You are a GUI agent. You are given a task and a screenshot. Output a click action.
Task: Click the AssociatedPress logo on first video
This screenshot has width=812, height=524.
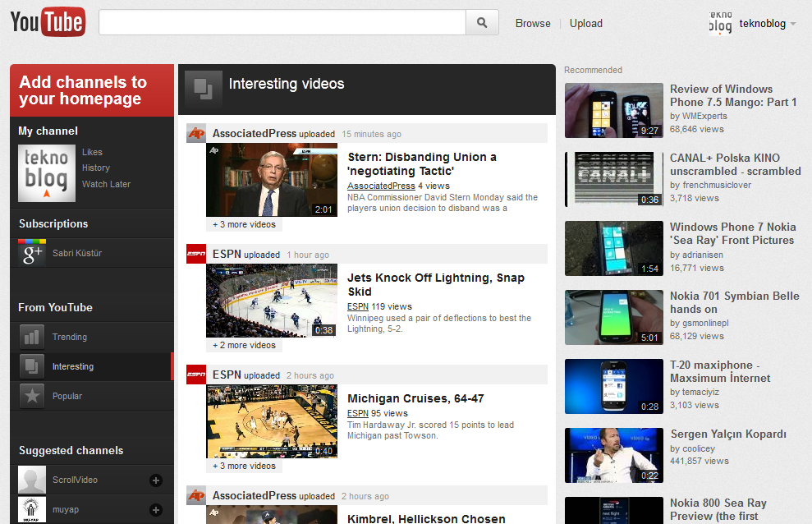pyautogui.click(x=195, y=133)
